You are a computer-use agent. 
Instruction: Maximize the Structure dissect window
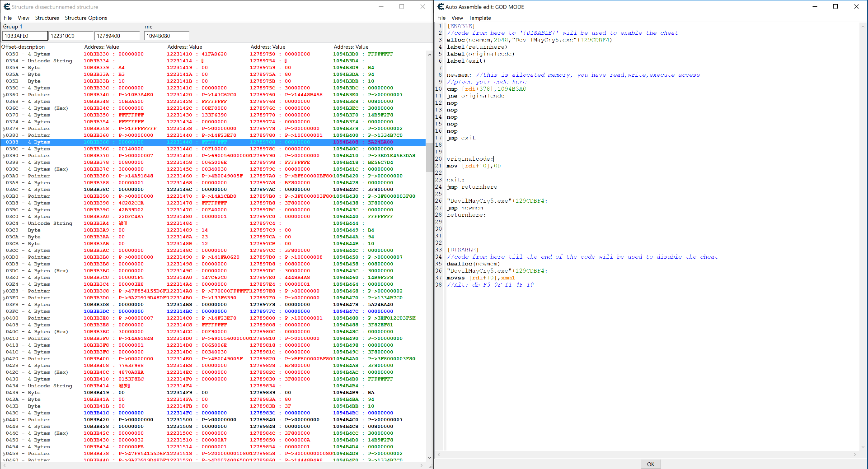point(402,7)
